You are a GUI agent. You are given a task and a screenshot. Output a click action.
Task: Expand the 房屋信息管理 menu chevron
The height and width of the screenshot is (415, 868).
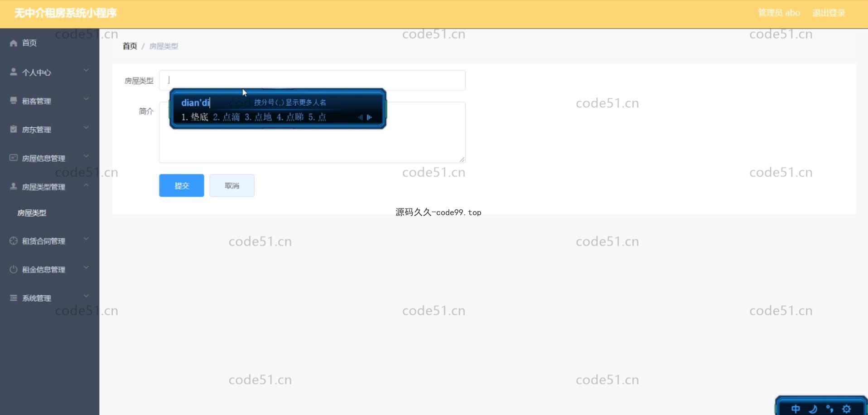point(86,156)
